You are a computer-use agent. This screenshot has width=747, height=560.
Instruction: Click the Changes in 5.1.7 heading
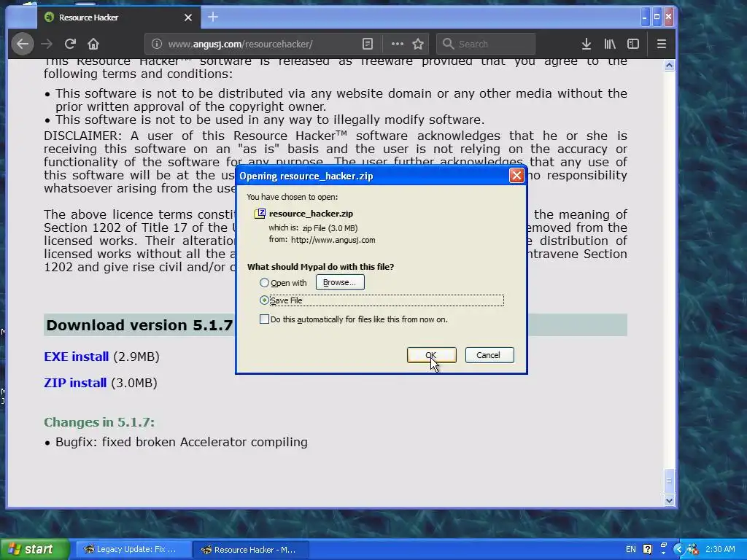click(99, 422)
